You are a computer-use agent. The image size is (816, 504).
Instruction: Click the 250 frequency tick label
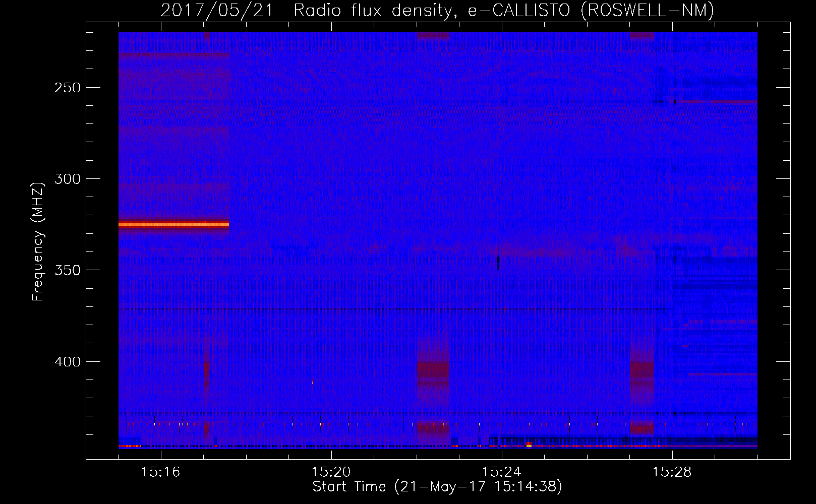[x=67, y=88]
